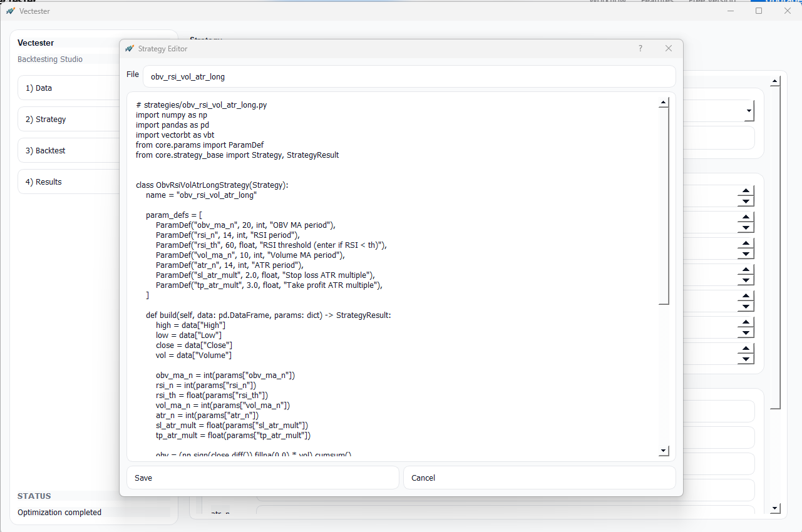This screenshot has height=532, width=802.
Task: Click the code editor scroll-down arrow
Action: (x=664, y=450)
